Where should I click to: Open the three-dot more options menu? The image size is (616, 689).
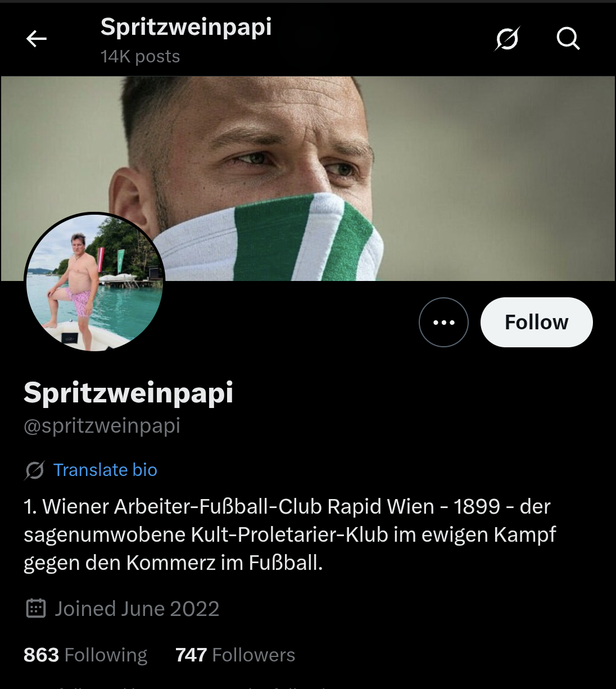click(x=443, y=322)
